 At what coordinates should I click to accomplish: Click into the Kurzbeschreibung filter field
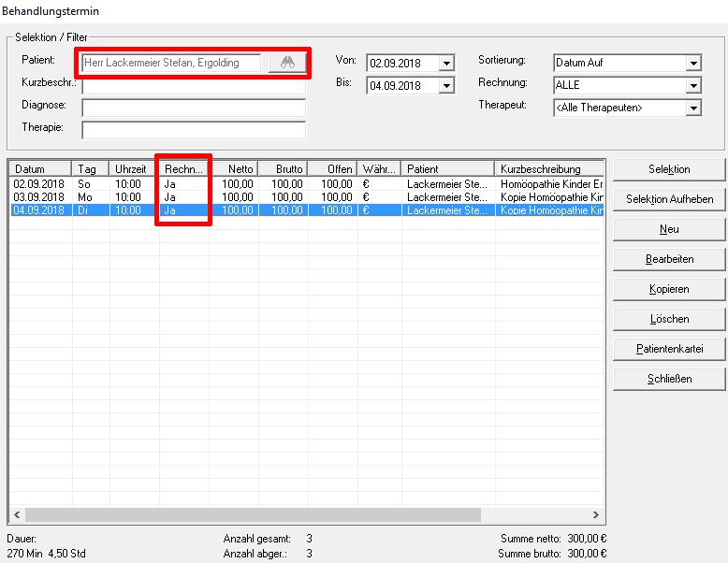click(194, 85)
